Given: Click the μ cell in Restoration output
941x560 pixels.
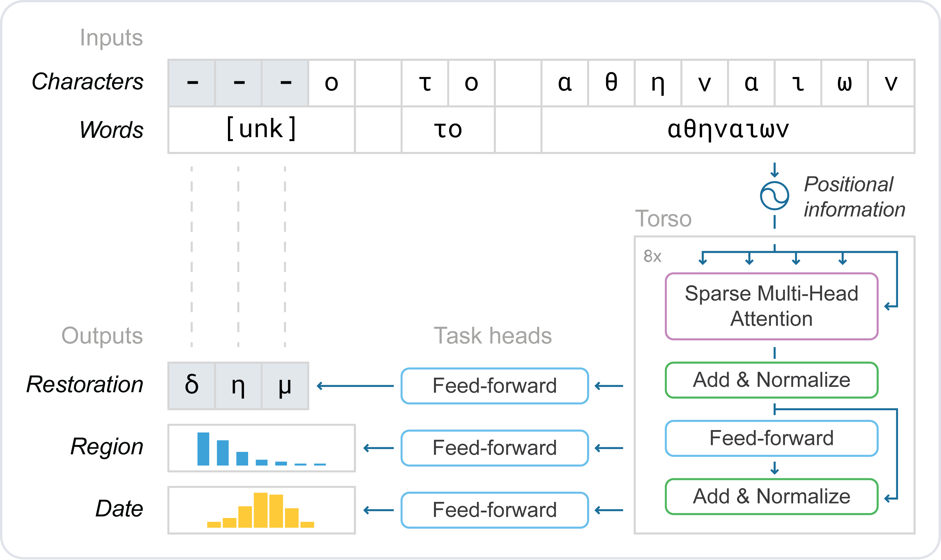Looking at the screenshot, I should 285,386.
